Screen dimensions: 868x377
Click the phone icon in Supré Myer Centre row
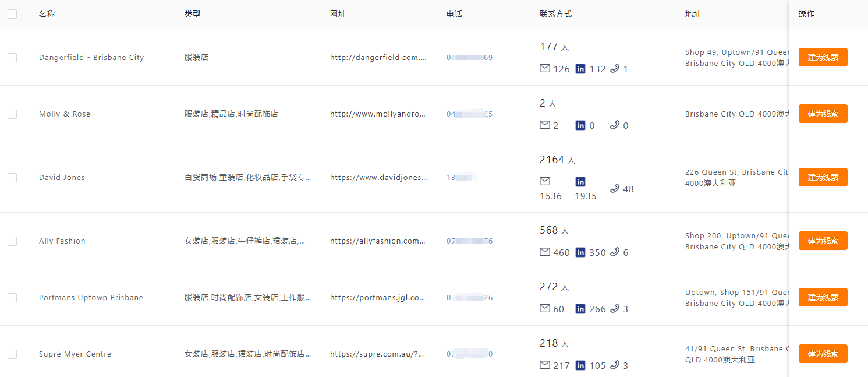coord(615,365)
